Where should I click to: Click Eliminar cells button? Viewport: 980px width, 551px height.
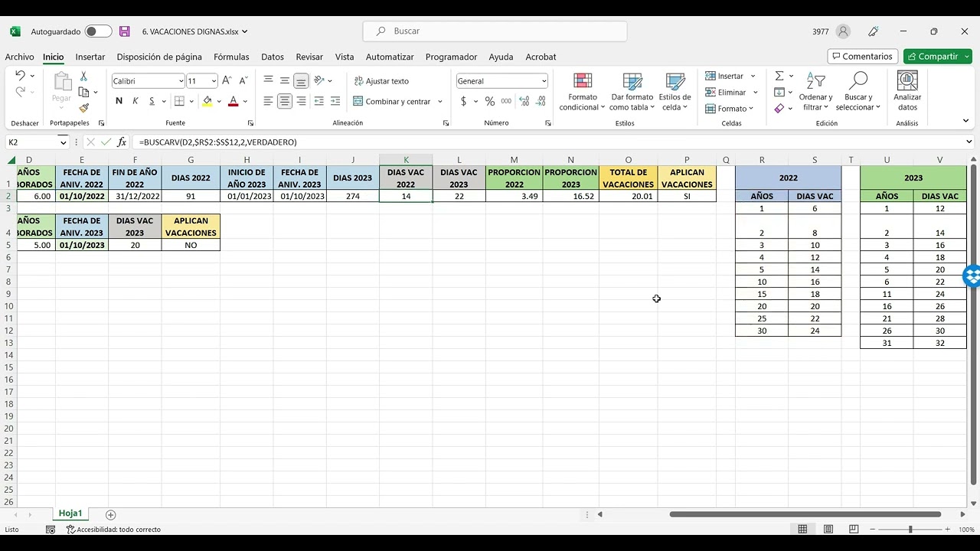coord(727,92)
